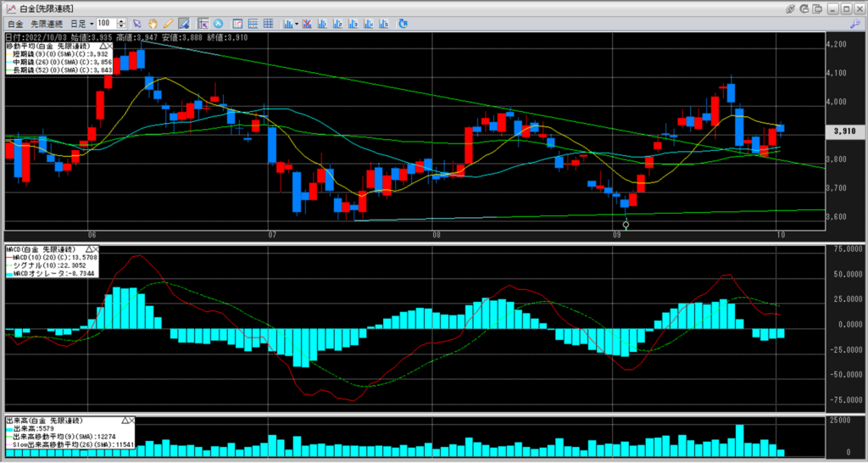Click the refresh arrow icon in title bar

[804, 8]
